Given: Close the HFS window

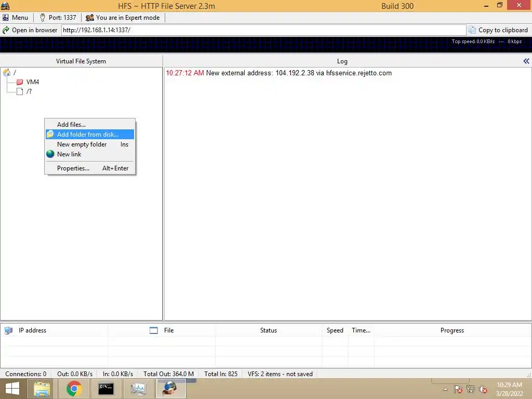Looking at the screenshot, I should [x=519, y=5].
